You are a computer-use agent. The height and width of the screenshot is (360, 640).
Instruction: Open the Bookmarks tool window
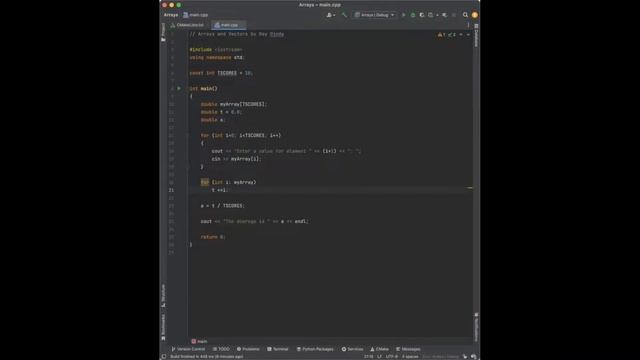tap(163, 327)
